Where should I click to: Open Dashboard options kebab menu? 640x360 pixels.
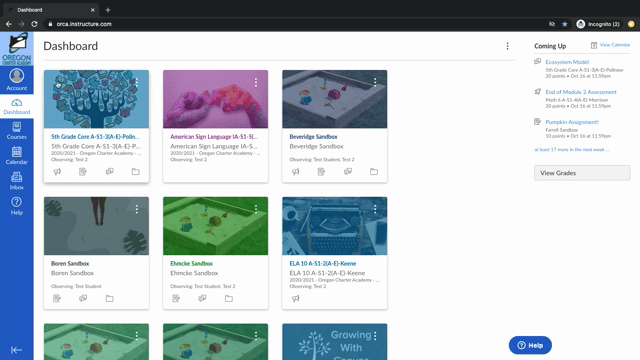coord(507,46)
